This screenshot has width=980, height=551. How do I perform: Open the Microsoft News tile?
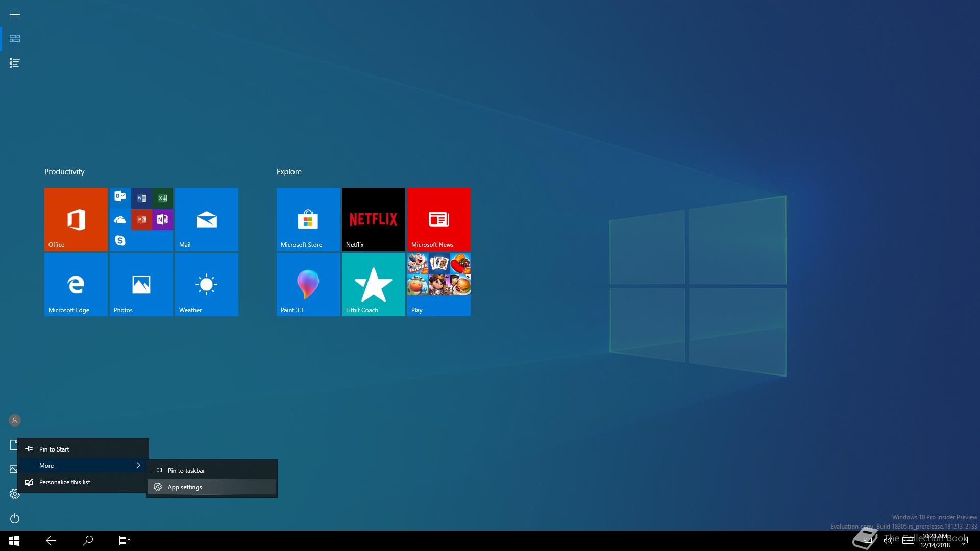[439, 219]
